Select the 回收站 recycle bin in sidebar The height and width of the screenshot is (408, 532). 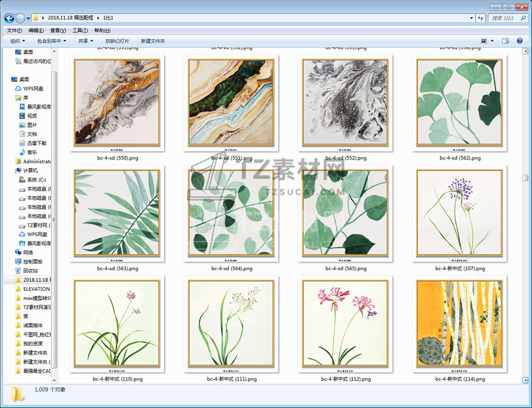tap(30, 270)
